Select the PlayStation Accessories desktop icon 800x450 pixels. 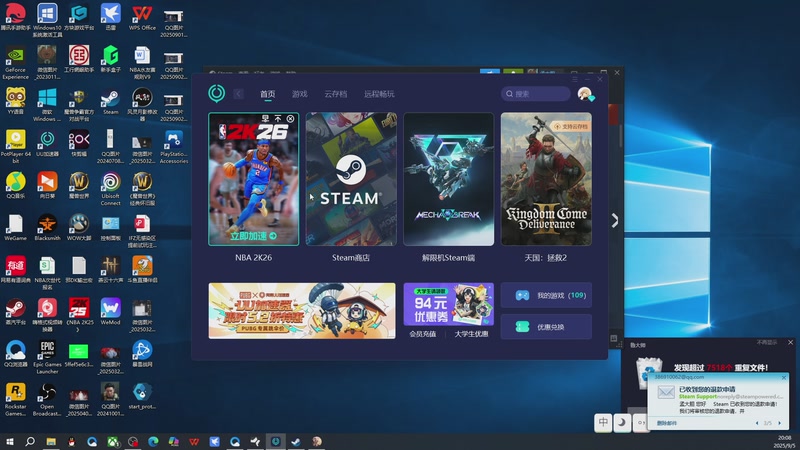point(174,147)
